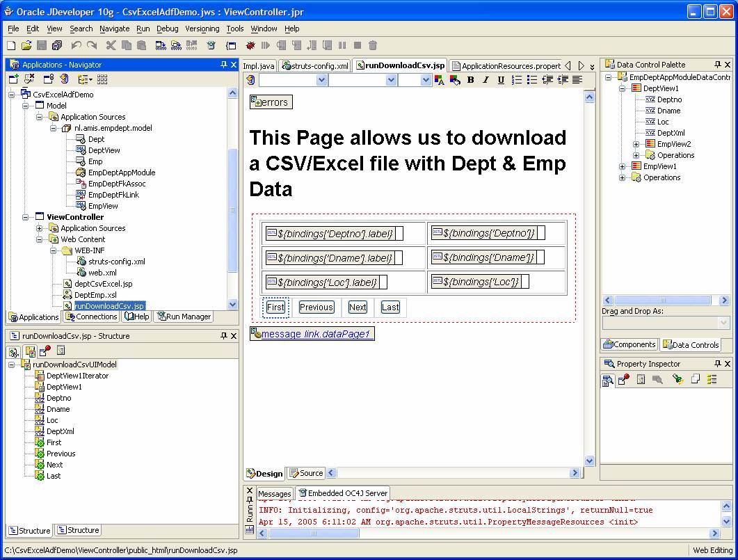Open the Drag and Drop As dropdown
This screenshot has height=560, width=738.
723,323
